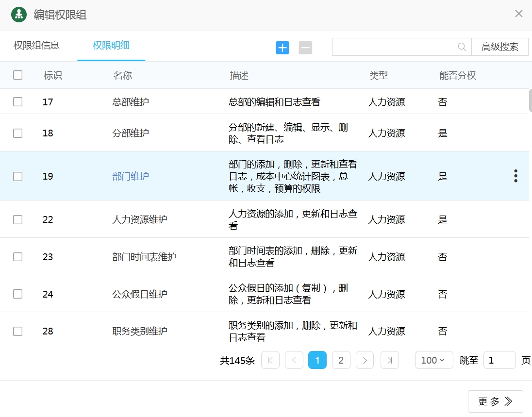Go to the first page arrow

tap(270, 360)
